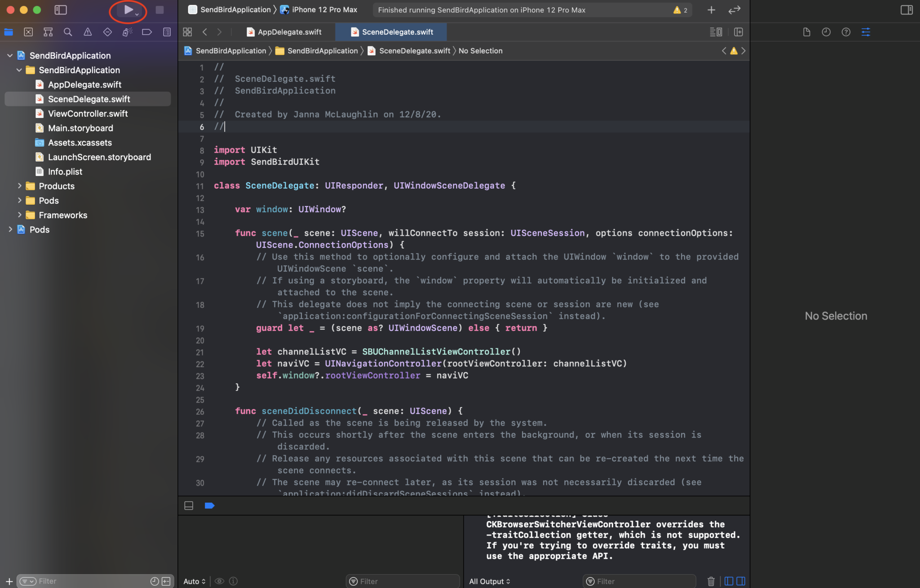920x588 pixels.
Task: Show the Project navigator folder icon
Action: coord(9,32)
